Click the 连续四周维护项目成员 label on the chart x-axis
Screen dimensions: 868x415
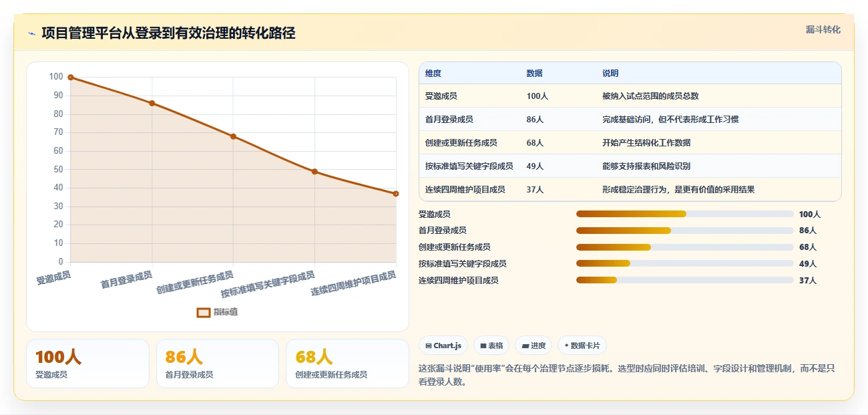tap(353, 284)
